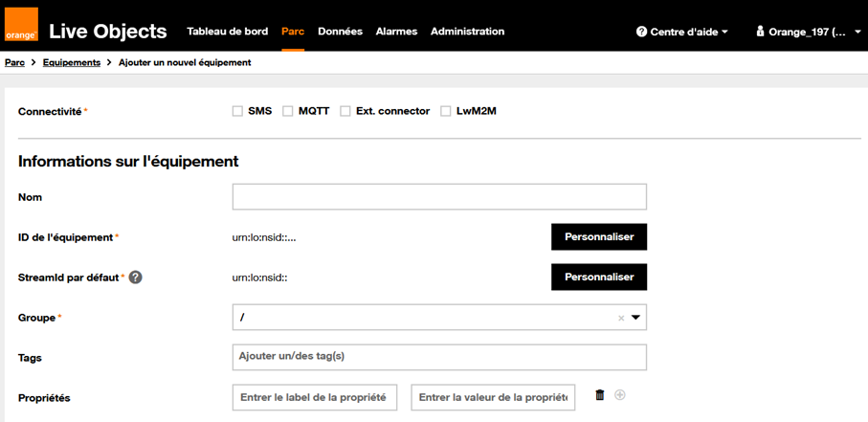Image resolution: width=868 pixels, height=422 pixels.
Task: Click the Orange logo icon
Action: 21,24
